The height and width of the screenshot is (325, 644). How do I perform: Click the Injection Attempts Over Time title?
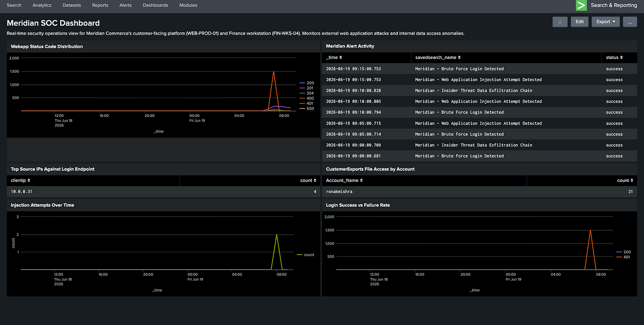pos(42,205)
